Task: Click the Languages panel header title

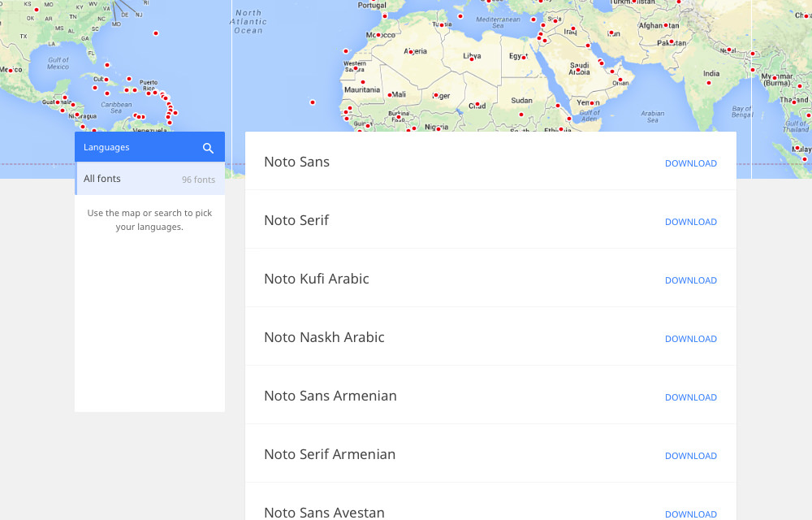Action: [106, 148]
